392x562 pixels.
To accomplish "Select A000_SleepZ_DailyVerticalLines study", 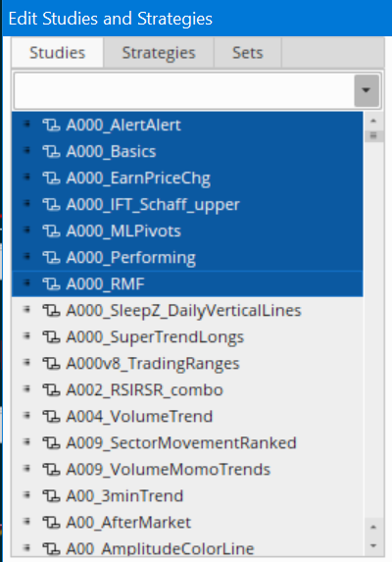I will click(x=187, y=310).
